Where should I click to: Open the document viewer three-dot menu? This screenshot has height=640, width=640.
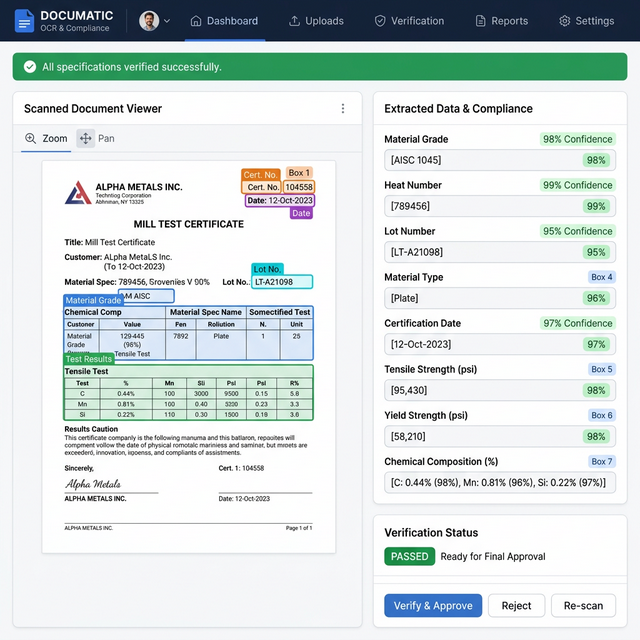(x=343, y=108)
